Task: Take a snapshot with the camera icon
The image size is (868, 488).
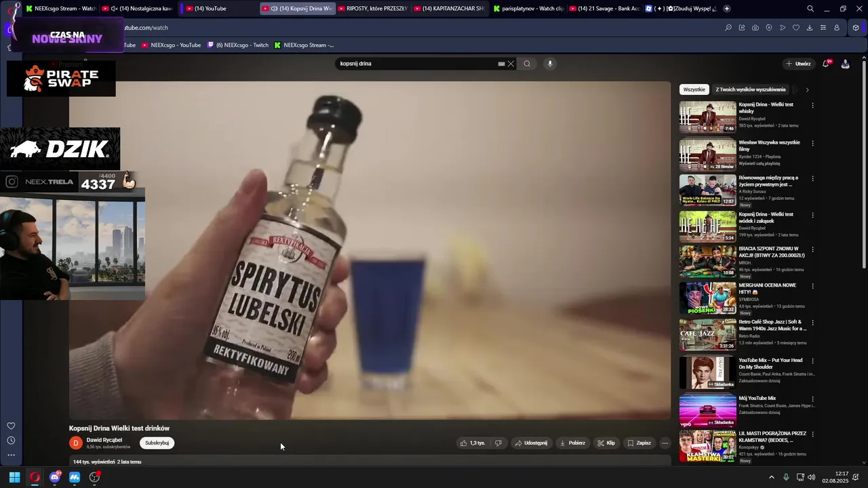Action: point(755,28)
